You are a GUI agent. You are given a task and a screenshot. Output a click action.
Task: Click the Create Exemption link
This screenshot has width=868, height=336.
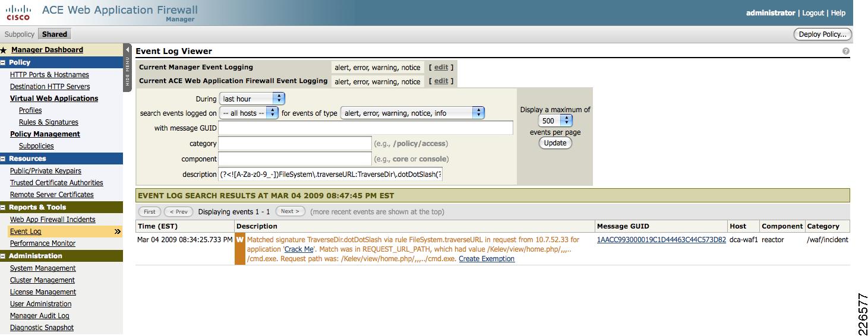tap(487, 259)
